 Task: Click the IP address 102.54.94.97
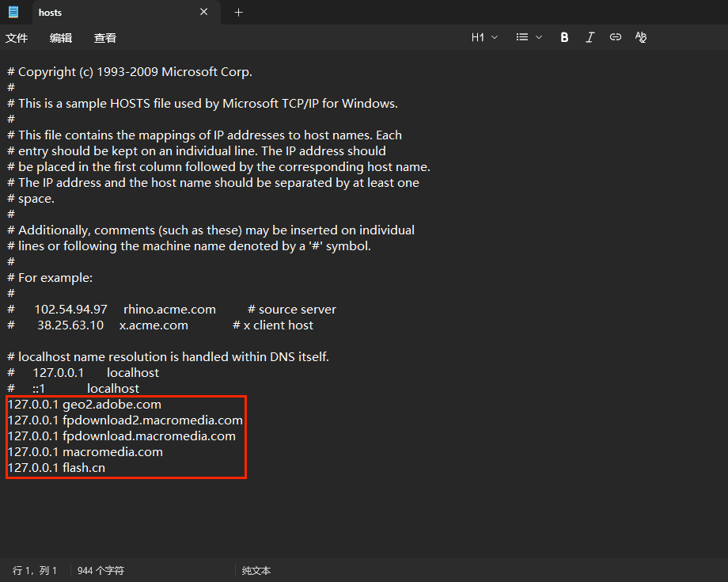point(71,310)
